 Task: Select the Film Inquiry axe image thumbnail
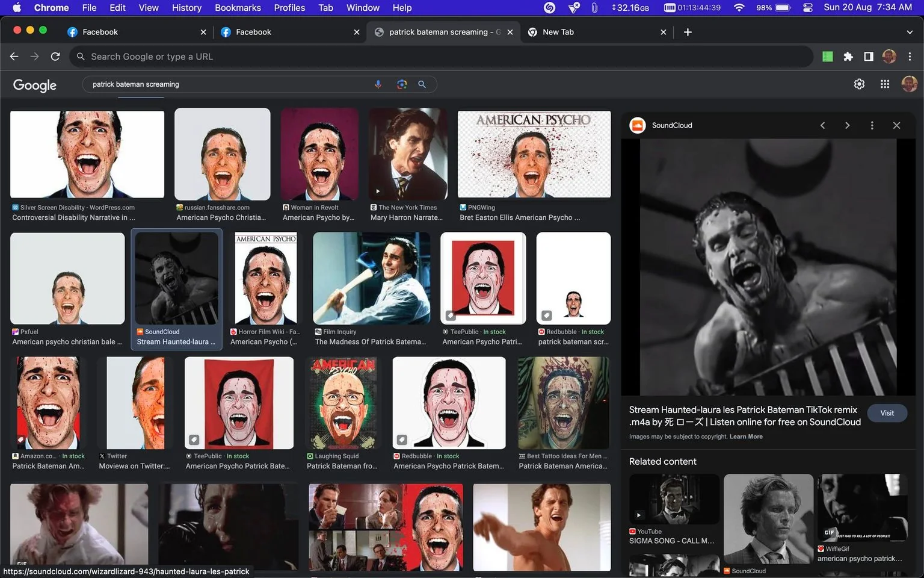point(371,278)
